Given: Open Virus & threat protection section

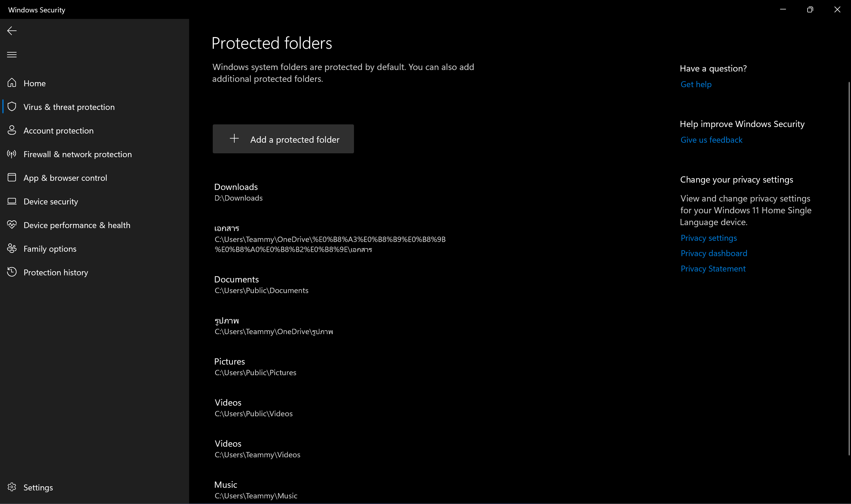Looking at the screenshot, I should (x=69, y=107).
